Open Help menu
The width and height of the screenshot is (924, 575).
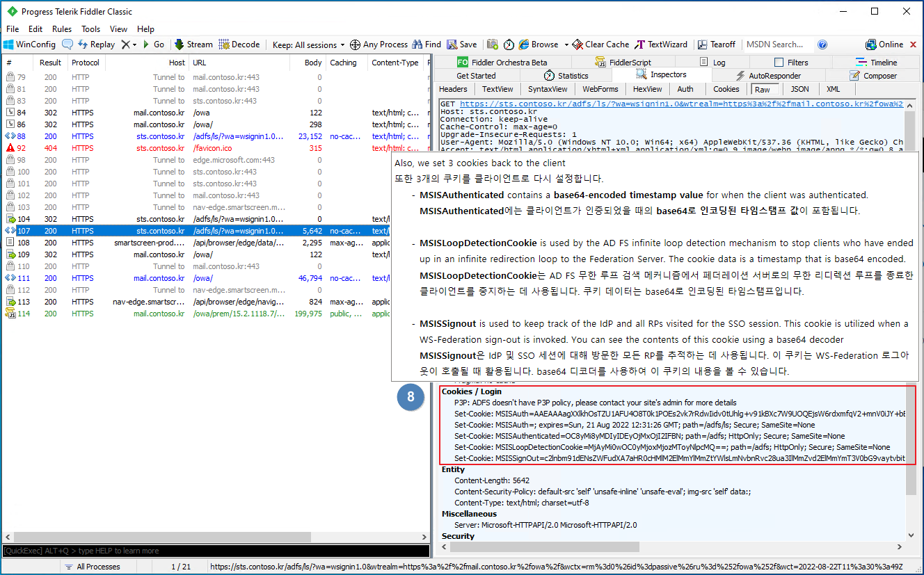click(146, 29)
